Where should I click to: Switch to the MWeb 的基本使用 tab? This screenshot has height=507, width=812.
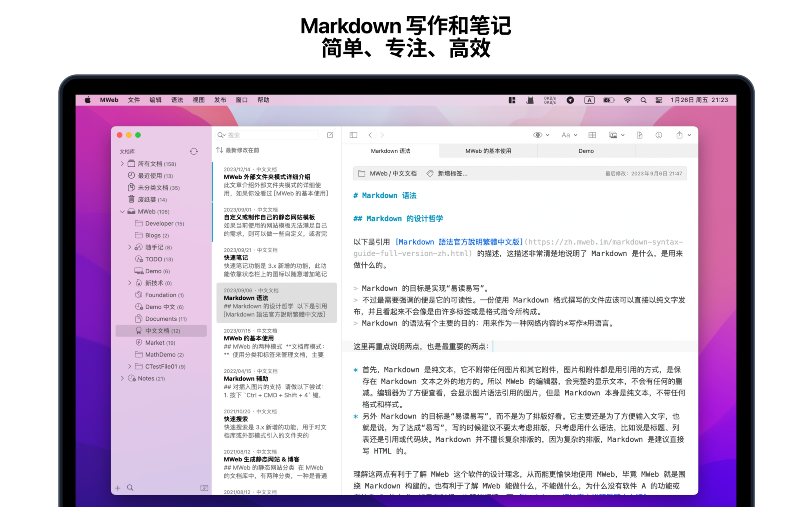tap(488, 151)
